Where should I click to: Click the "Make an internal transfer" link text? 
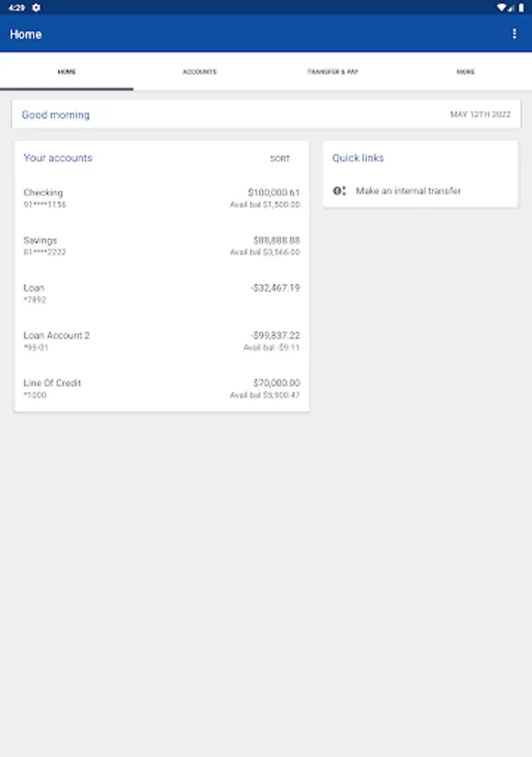click(x=408, y=191)
